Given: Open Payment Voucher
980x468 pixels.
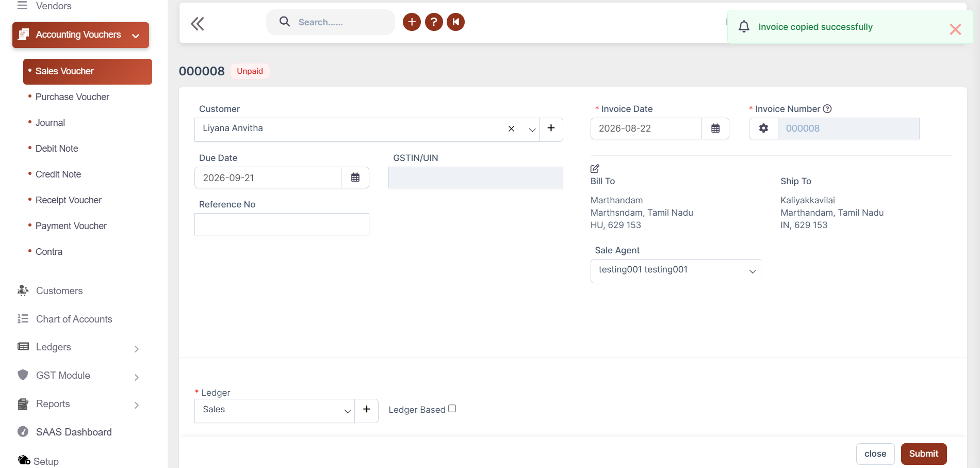Looking at the screenshot, I should (x=71, y=226).
